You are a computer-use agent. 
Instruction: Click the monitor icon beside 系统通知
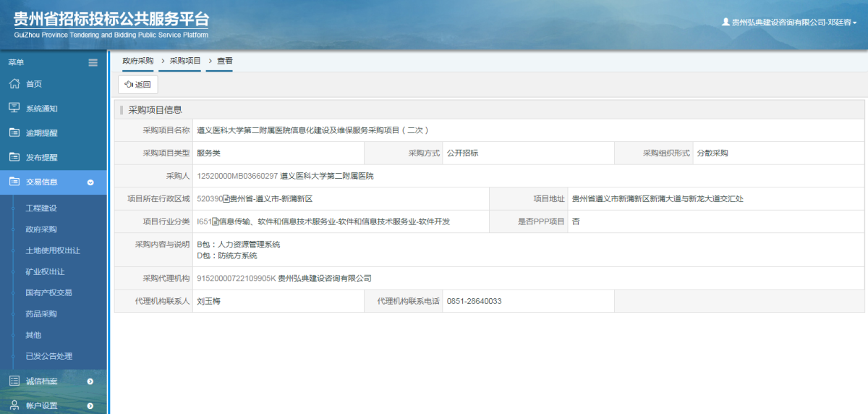coord(14,108)
